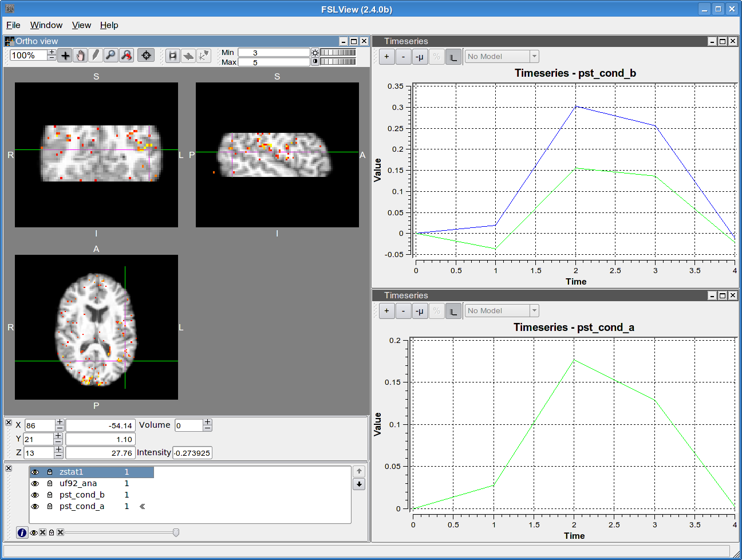Click the -μ demean button in pst_cond_a Timeseries

(x=420, y=311)
